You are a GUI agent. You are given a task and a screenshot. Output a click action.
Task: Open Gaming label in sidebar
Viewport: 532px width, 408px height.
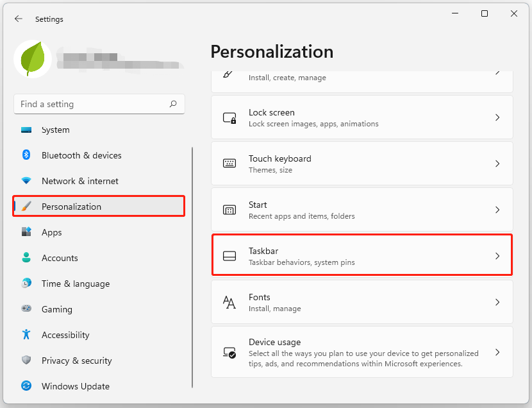[x=57, y=309]
